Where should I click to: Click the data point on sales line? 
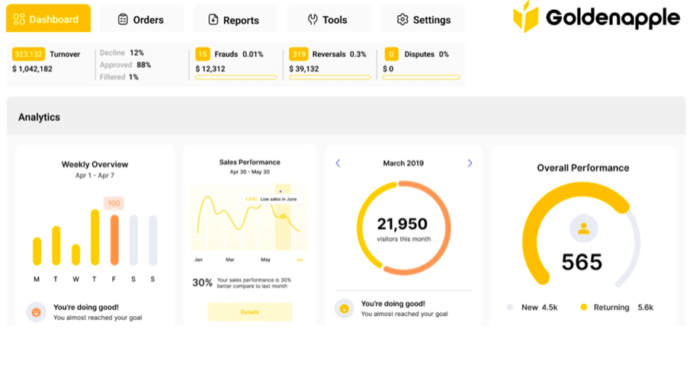point(283,217)
